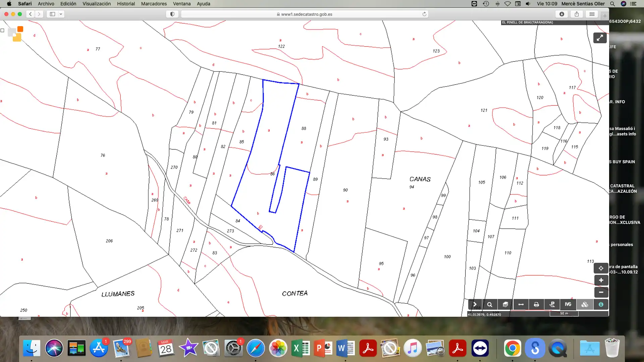The width and height of the screenshot is (644, 362).
Task: Open the Archivo menu
Action: click(46, 4)
